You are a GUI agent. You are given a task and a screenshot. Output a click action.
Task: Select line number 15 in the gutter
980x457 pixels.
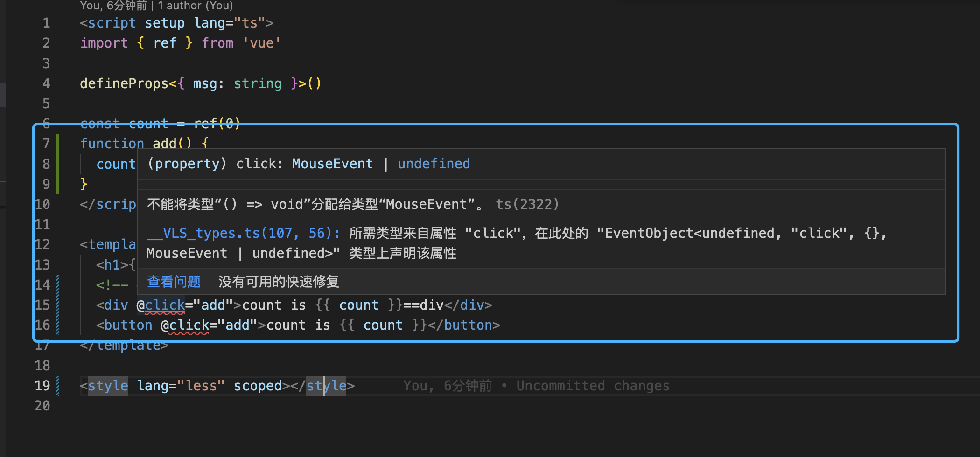42,305
